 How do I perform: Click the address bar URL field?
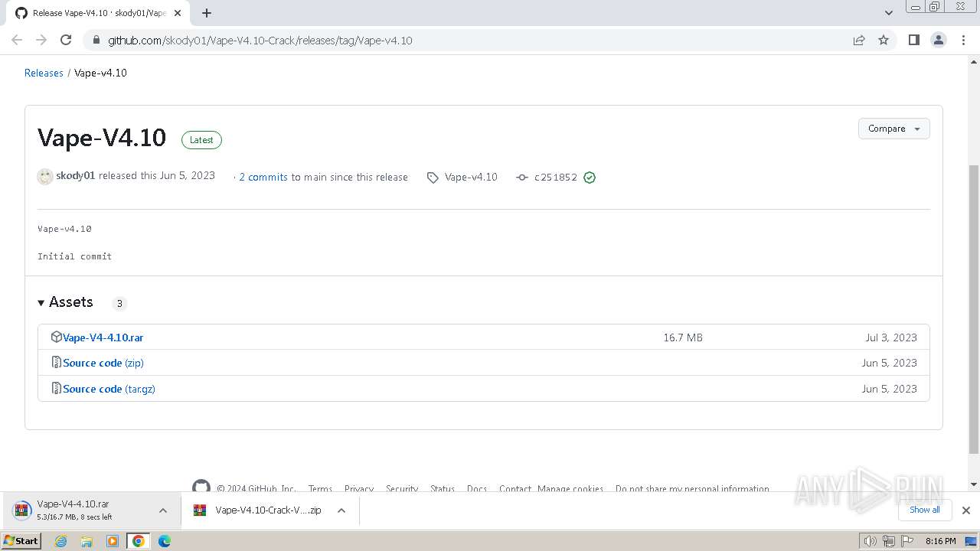pyautogui.click(x=475, y=41)
